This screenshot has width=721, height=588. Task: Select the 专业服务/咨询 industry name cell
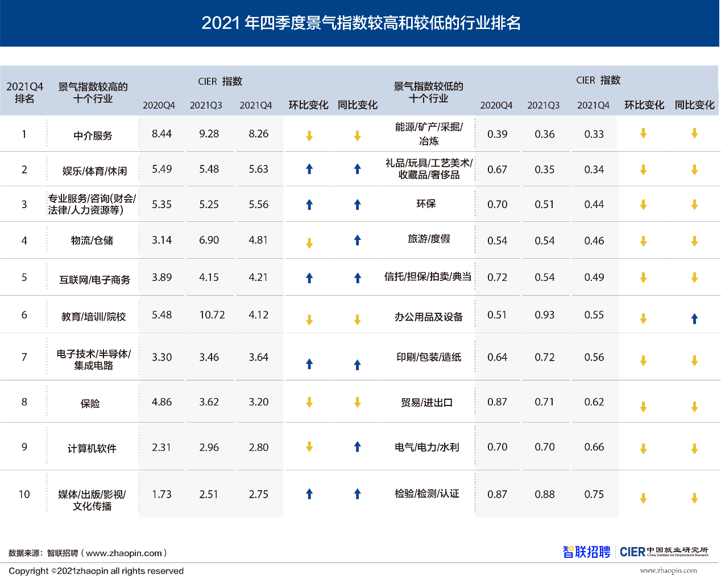coord(92,204)
